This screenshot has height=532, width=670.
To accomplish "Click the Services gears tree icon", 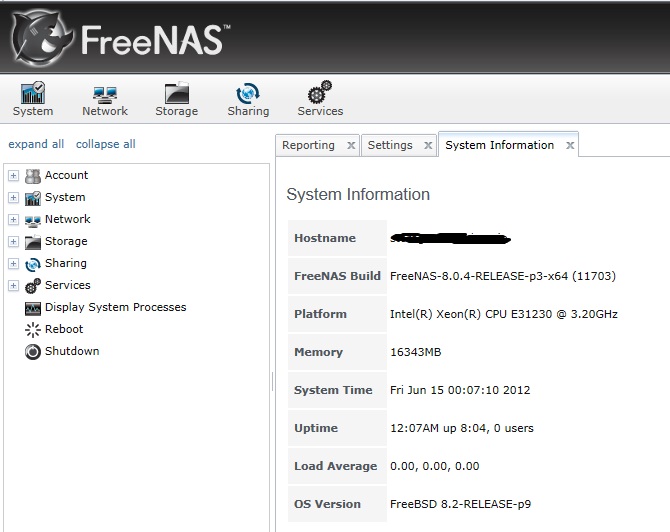I will click(x=33, y=286).
